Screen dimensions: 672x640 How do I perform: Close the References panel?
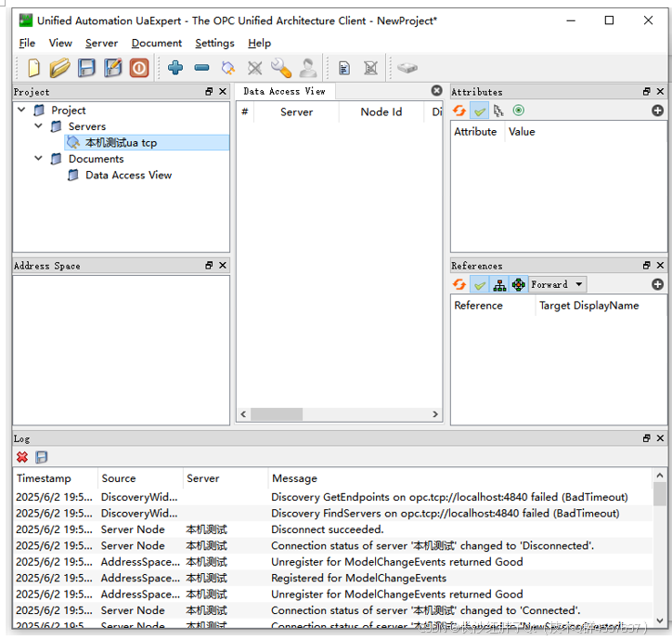coord(661,265)
